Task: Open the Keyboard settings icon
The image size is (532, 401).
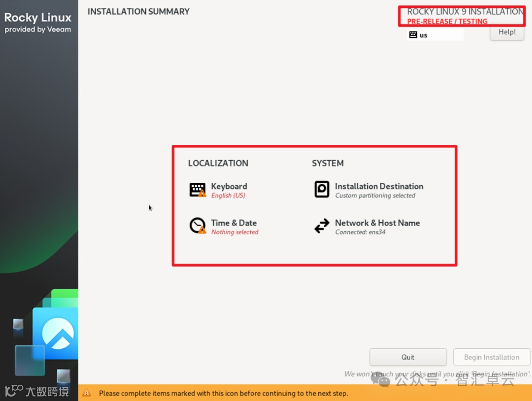Action: click(x=198, y=190)
